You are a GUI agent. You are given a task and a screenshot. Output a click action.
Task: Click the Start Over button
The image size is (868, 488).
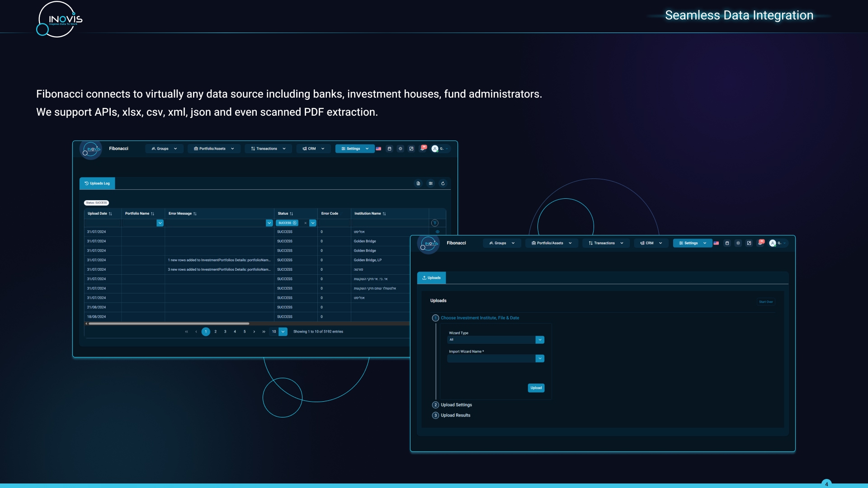pos(766,302)
